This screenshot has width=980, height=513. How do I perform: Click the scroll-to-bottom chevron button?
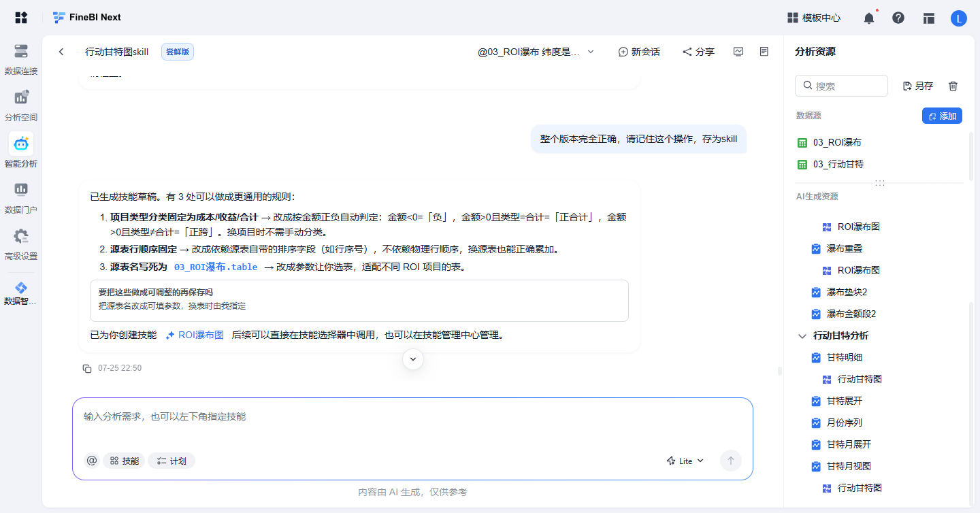413,359
